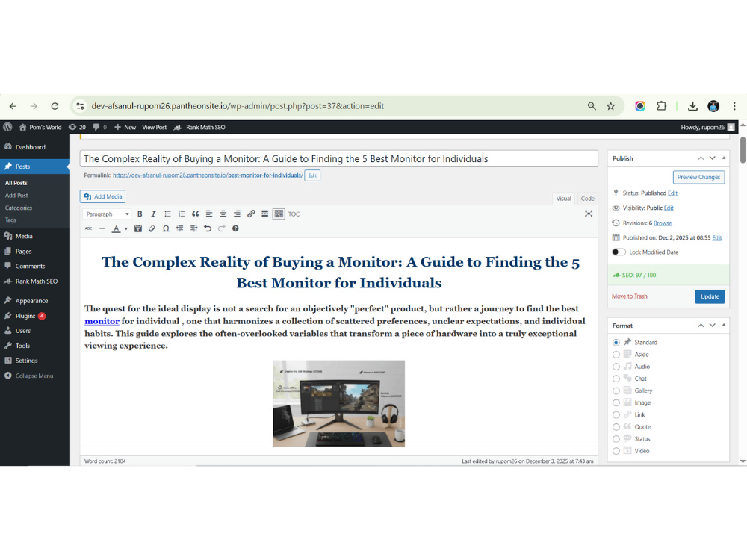This screenshot has height=560, width=747.
Task: Apply italic formatting in editor toolbar
Action: pos(153,214)
